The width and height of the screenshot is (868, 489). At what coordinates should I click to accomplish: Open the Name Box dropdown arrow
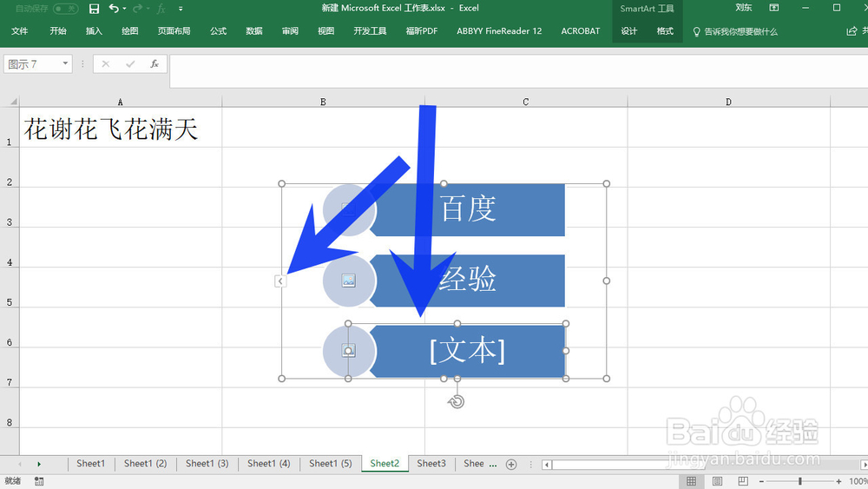click(x=65, y=63)
